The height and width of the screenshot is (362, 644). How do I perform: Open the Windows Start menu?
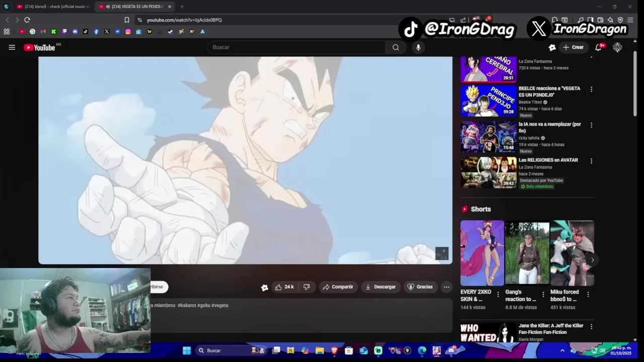pyautogui.click(x=187, y=350)
